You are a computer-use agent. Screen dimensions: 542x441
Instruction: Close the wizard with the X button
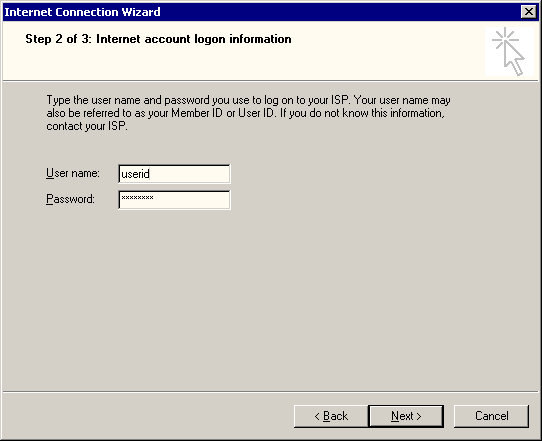point(529,12)
